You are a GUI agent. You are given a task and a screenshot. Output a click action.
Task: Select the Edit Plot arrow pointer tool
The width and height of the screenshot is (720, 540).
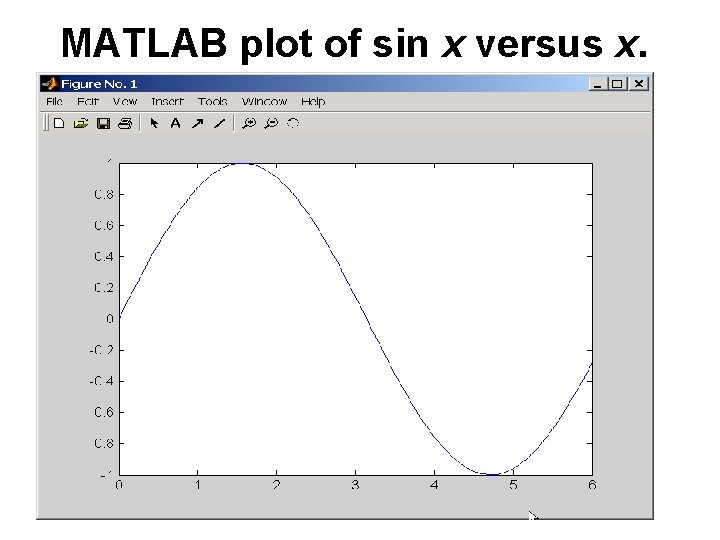[154, 123]
